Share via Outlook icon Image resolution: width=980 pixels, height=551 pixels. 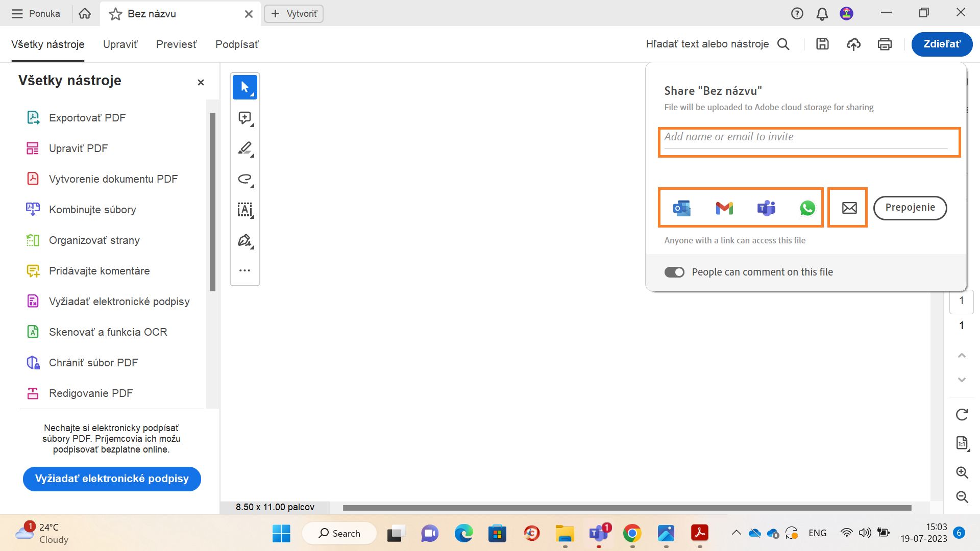pos(681,208)
